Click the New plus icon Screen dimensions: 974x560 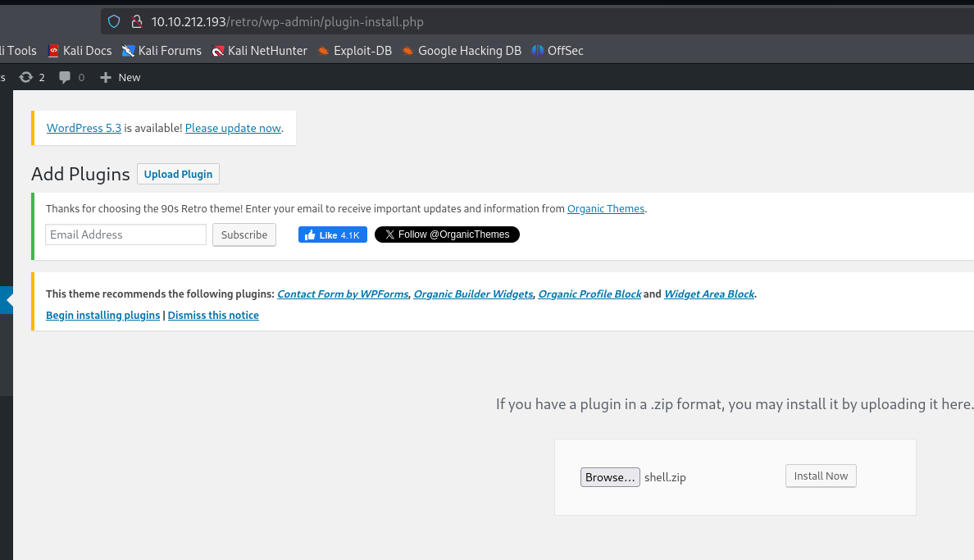click(x=105, y=77)
